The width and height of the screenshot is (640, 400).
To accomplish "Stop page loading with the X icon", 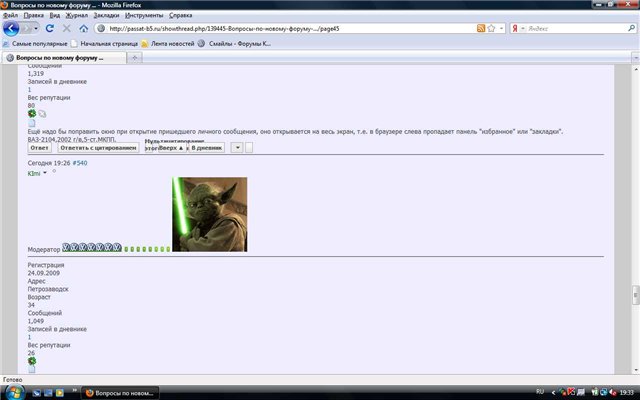I will pyautogui.click(x=67, y=29).
